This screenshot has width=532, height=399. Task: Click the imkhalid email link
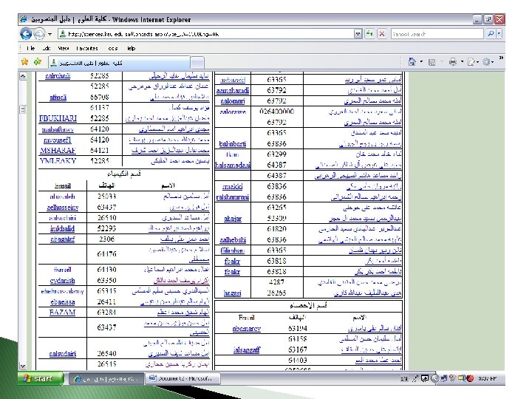pos(62,228)
